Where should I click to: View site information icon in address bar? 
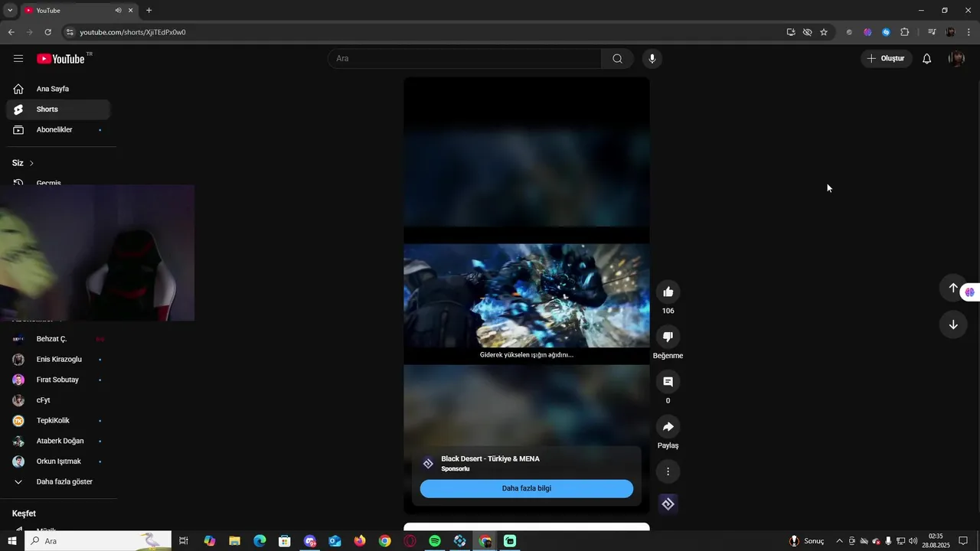[70, 32]
